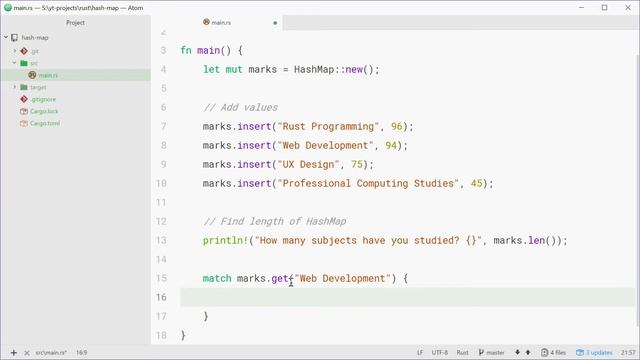Click the package icon beside updates
640x360 pixels.
580,353
